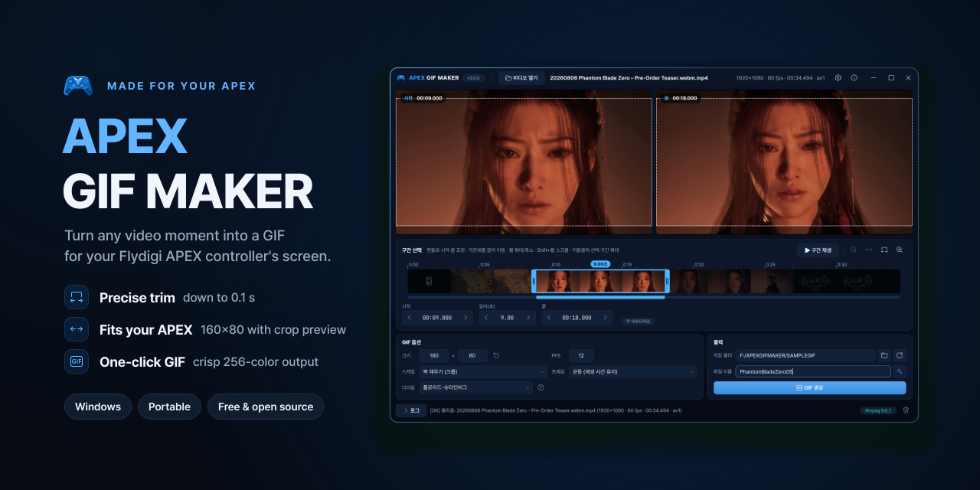
Task: Click the Portable tag on the banner
Action: [x=169, y=407]
